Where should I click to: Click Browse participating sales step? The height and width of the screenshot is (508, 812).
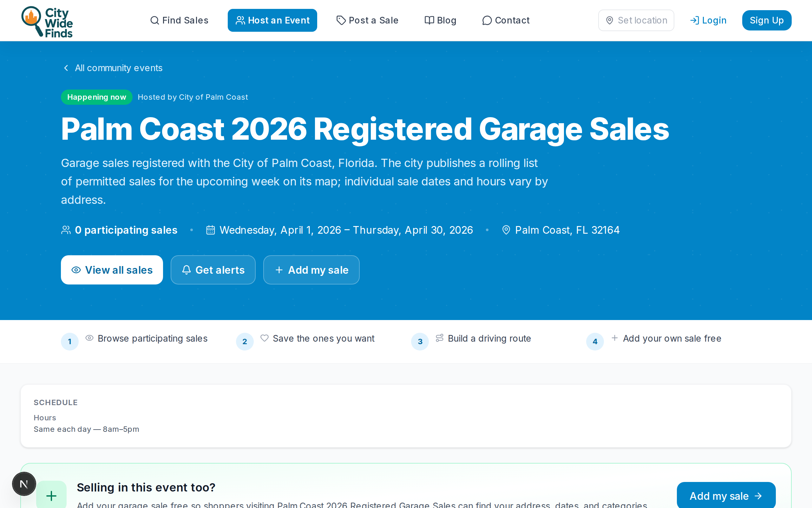(152, 338)
